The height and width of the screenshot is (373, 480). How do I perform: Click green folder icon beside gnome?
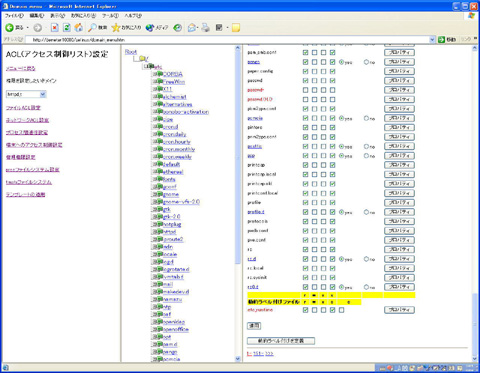coord(160,194)
